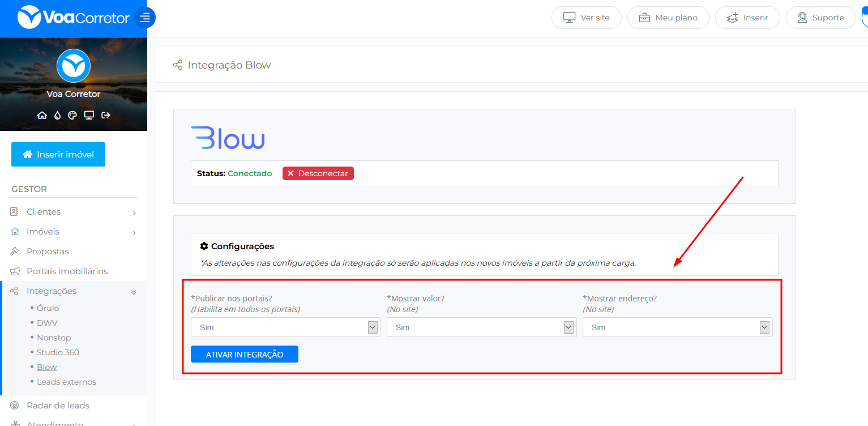Expand the Imóveis sidebar menu
The height and width of the screenshot is (426, 868).
click(x=74, y=232)
